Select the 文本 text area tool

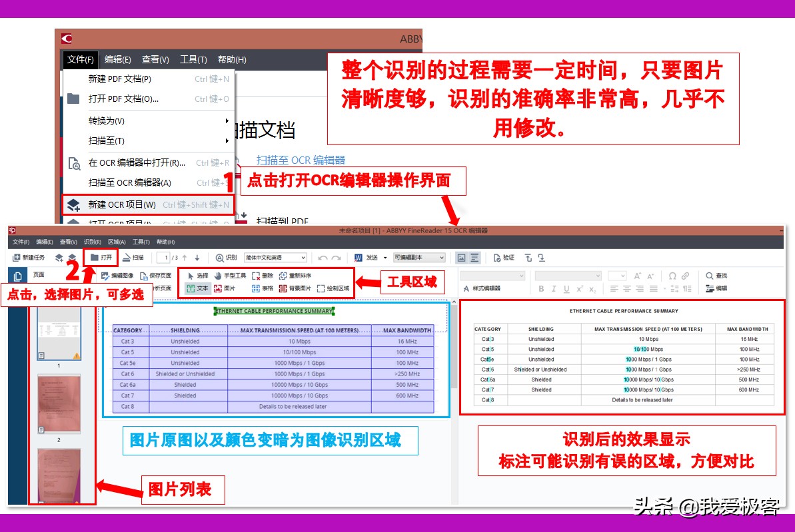(x=201, y=288)
